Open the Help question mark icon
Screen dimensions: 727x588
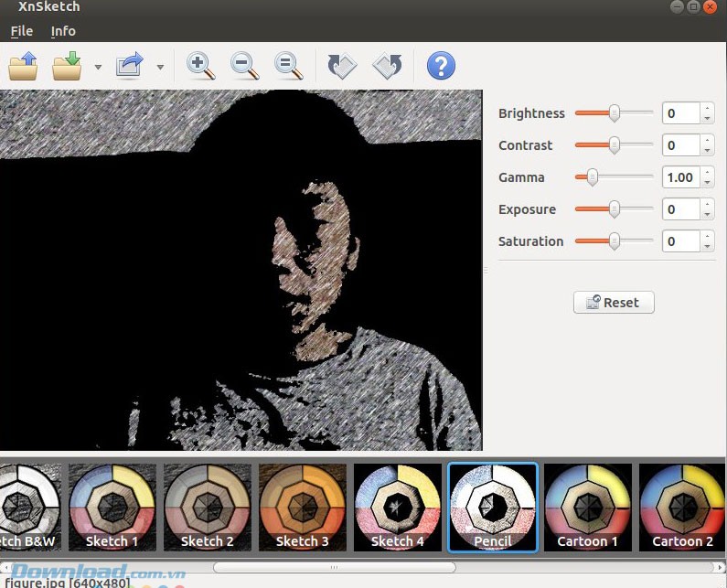(x=441, y=66)
